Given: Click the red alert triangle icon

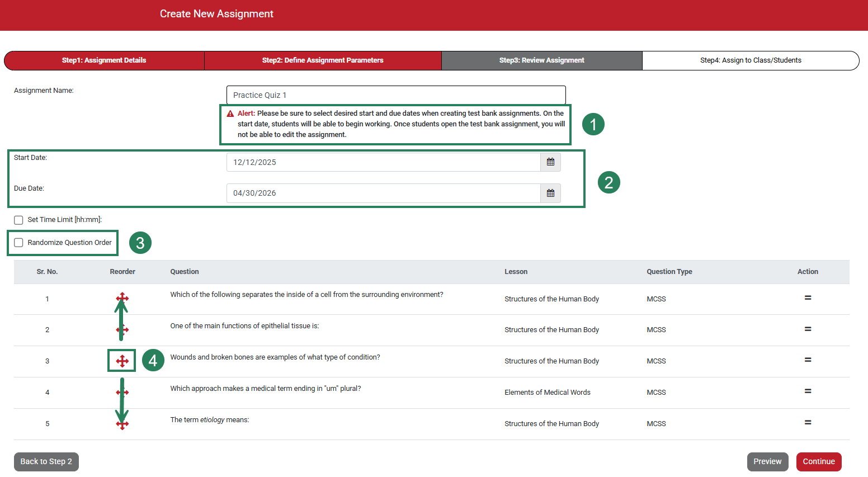Looking at the screenshot, I should pos(229,113).
